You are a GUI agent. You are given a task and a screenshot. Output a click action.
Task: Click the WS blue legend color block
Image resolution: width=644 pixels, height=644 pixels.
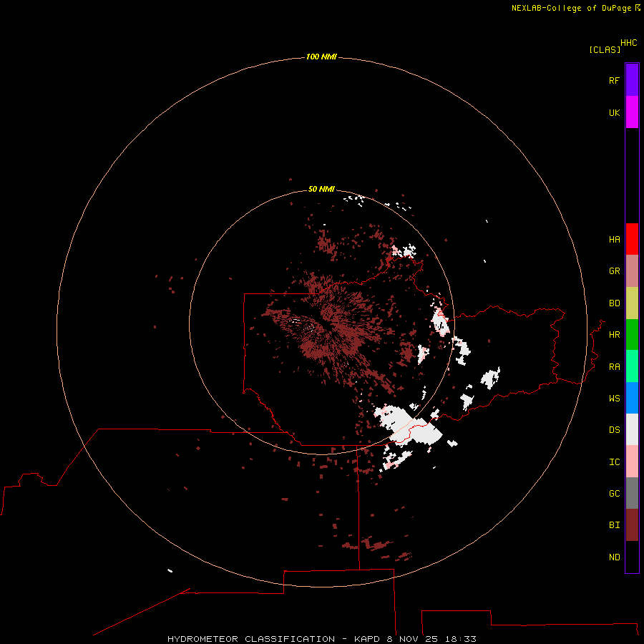[x=632, y=398]
